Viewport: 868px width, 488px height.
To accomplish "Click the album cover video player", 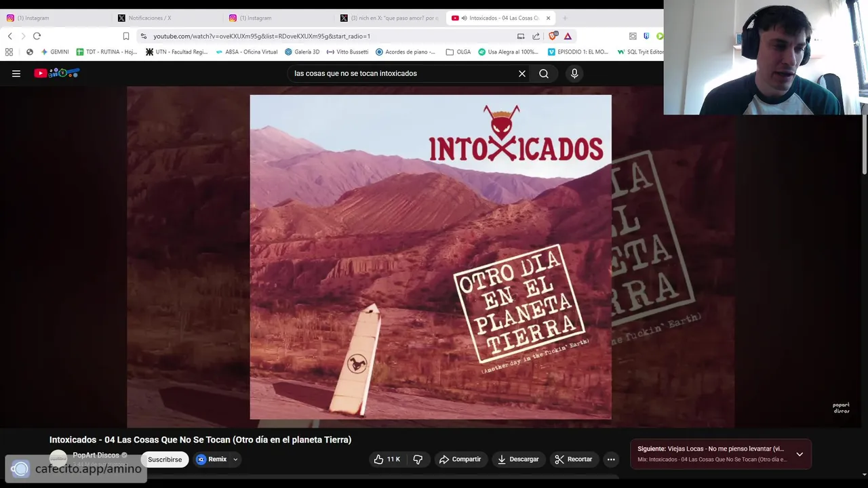I will 431,257.
